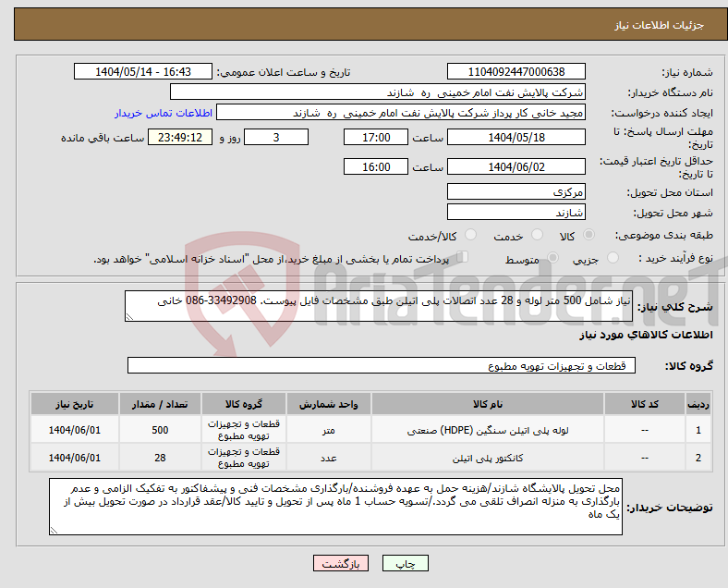
Task: Click item name کانکتور پلی اتیلن
Action: tap(488, 458)
